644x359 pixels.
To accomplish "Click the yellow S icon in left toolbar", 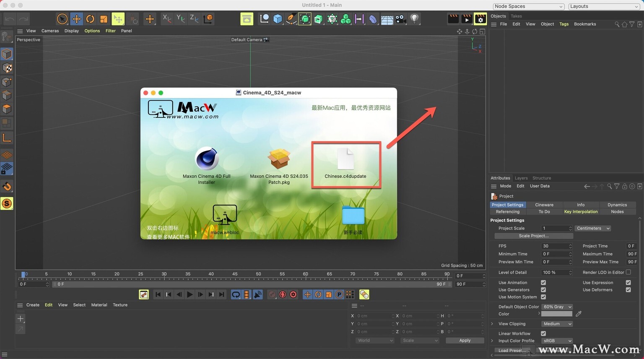I will click(x=7, y=204).
